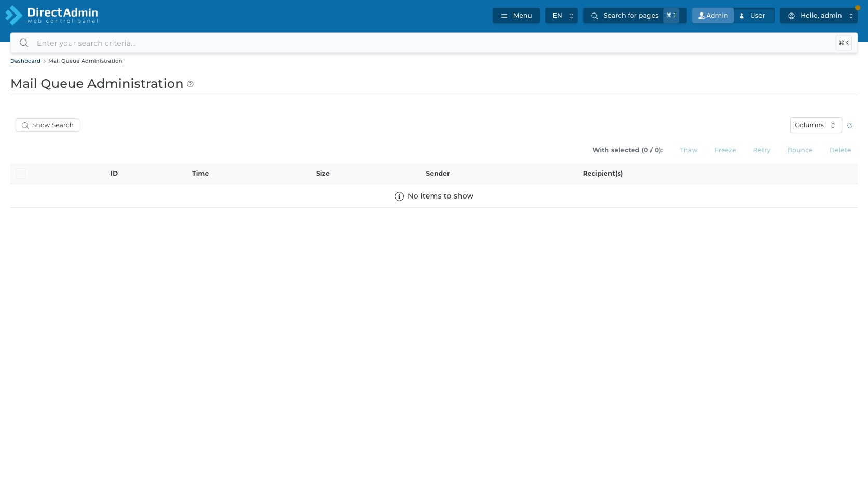The width and height of the screenshot is (868, 489).
Task: Click the help icon beside Mail Queue Administration
Action: (x=191, y=84)
